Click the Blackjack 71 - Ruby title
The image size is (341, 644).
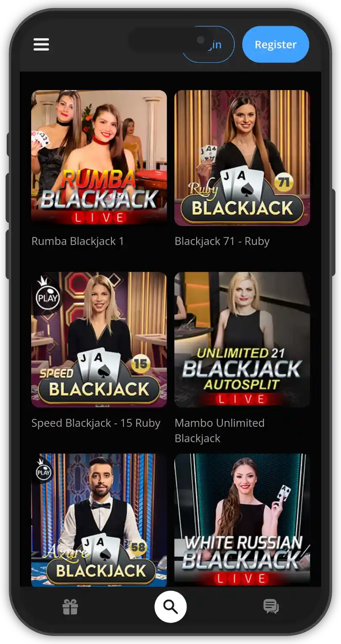(x=222, y=241)
